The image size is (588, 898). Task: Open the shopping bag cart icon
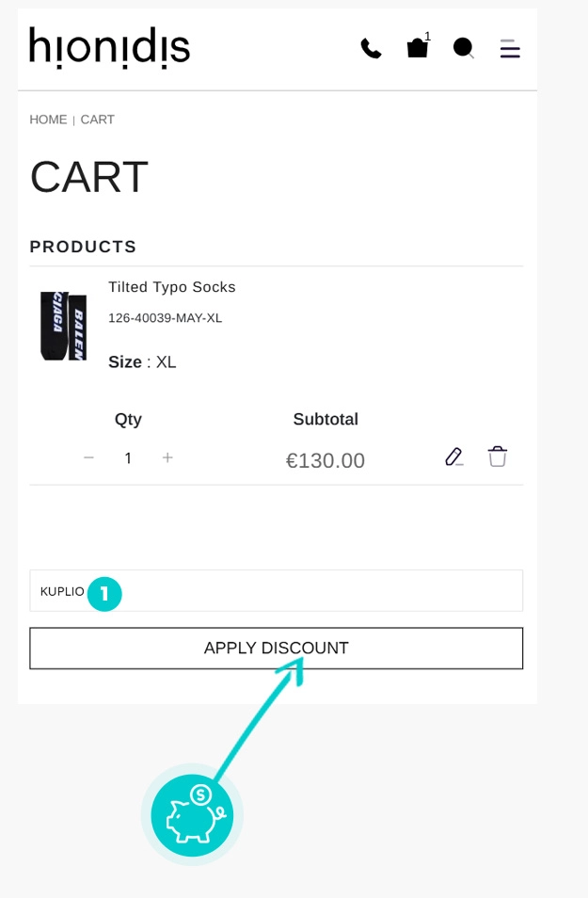(x=418, y=48)
